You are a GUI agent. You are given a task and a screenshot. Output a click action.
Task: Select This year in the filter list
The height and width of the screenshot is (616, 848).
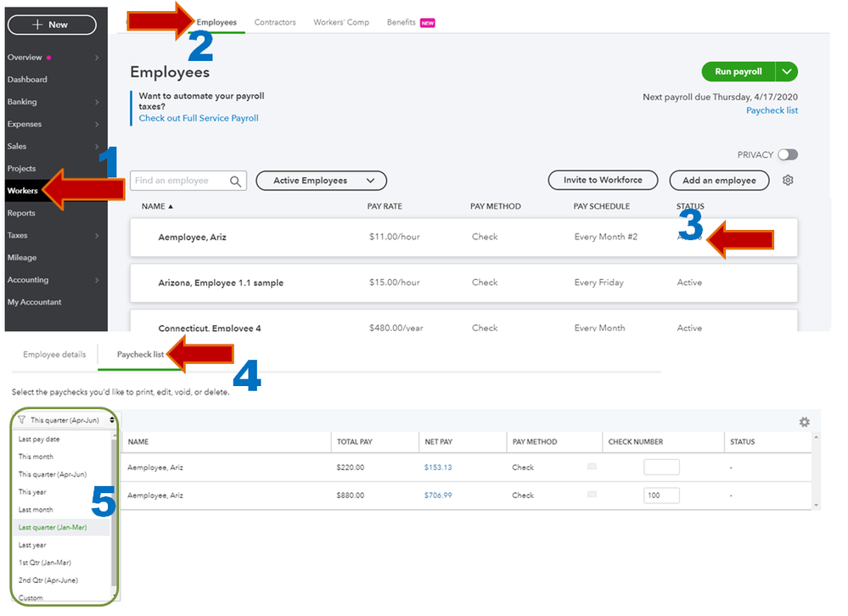[32, 492]
